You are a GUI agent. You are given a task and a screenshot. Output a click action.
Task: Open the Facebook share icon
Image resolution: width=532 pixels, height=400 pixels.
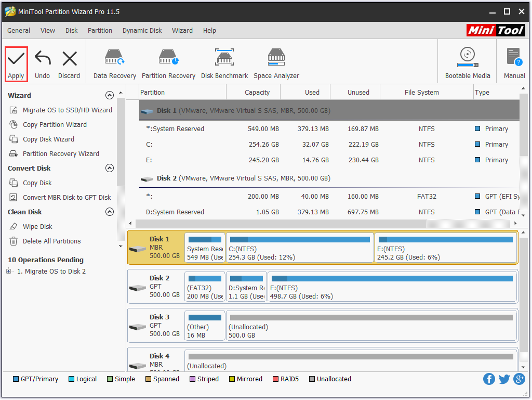[x=489, y=379]
